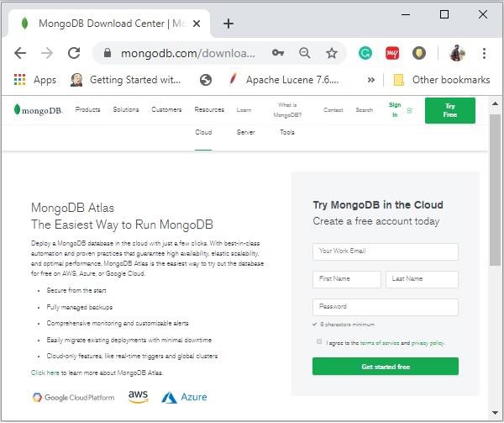Expand the Products navigation menu
This screenshot has width=504, height=423.
(87, 110)
